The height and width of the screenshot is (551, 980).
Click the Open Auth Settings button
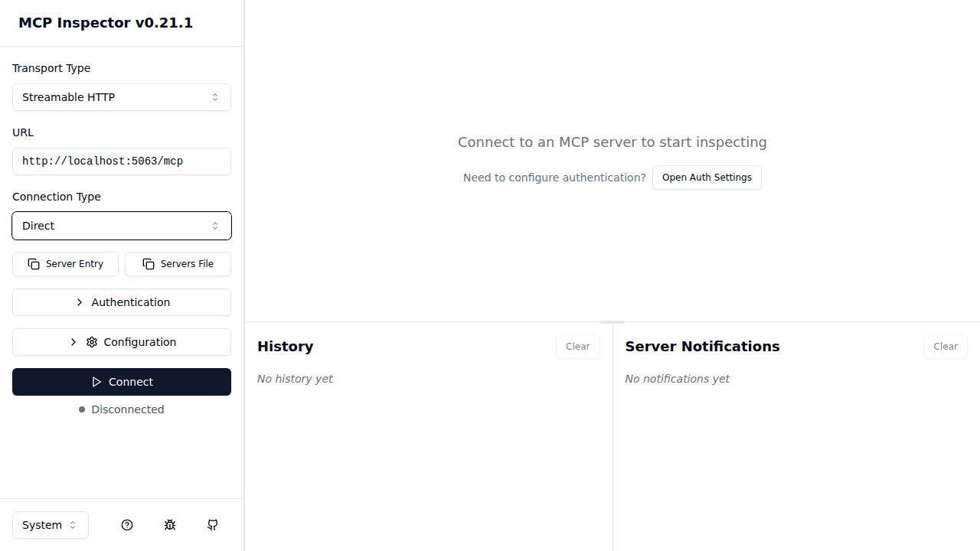pyautogui.click(x=707, y=177)
